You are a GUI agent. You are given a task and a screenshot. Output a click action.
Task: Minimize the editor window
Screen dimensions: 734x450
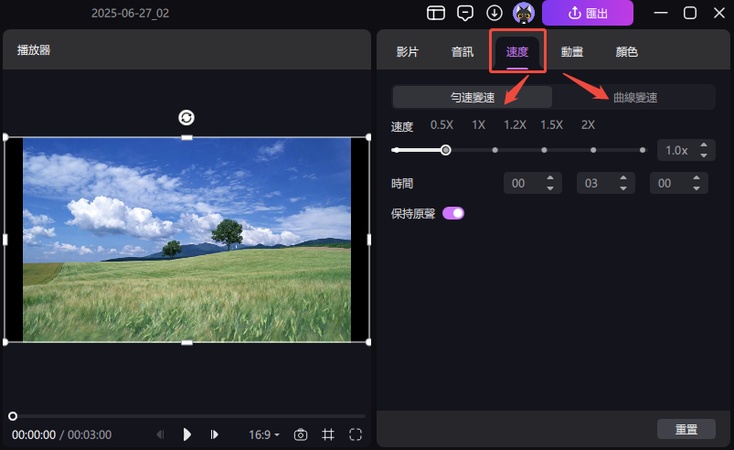click(661, 13)
